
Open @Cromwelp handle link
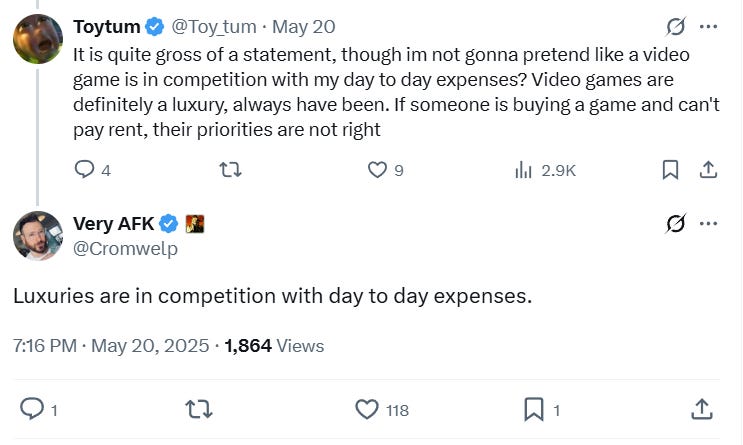pos(126,249)
